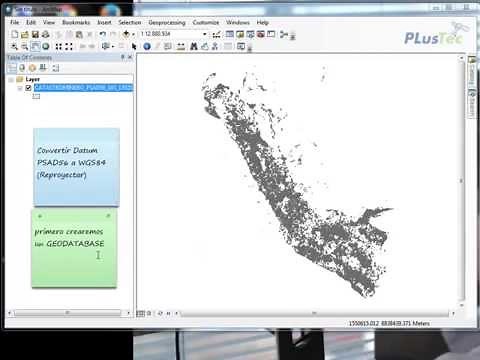The width and height of the screenshot is (480, 360).
Task: Switch to Data View button
Action: (141, 313)
